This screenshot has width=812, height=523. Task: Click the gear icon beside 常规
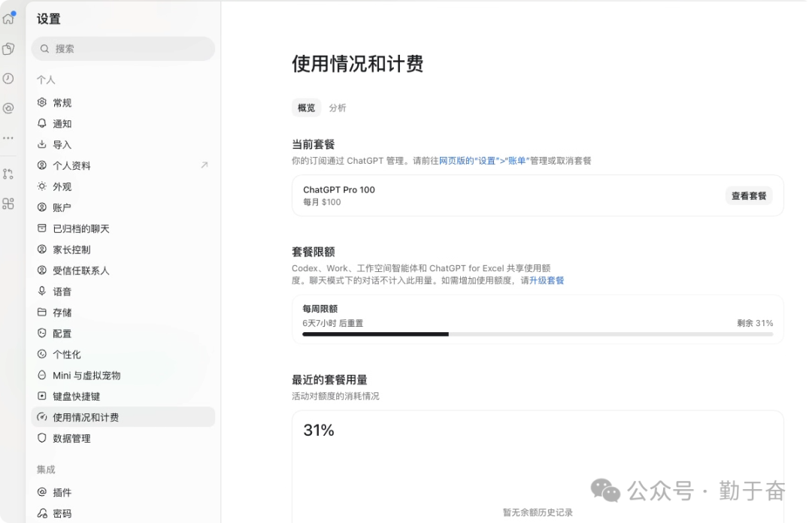42,102
